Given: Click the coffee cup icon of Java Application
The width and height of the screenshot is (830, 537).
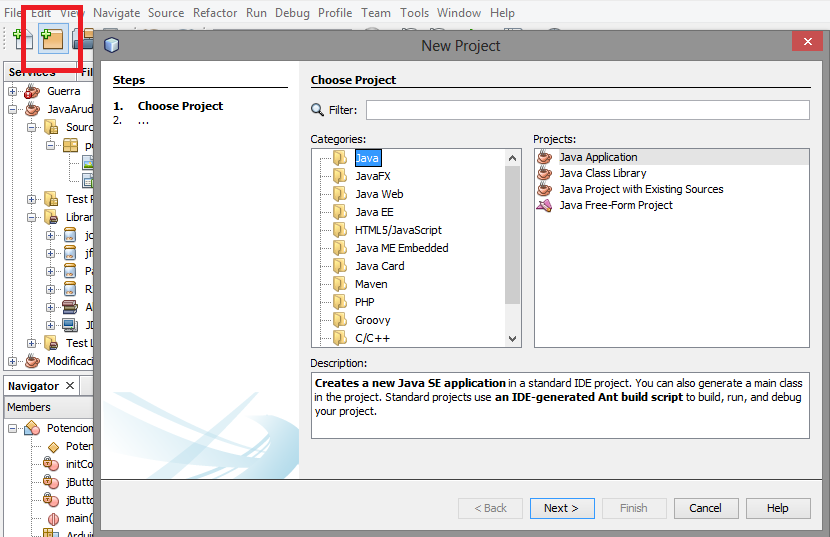Looking at the screenshot, I should pos(544,157).
